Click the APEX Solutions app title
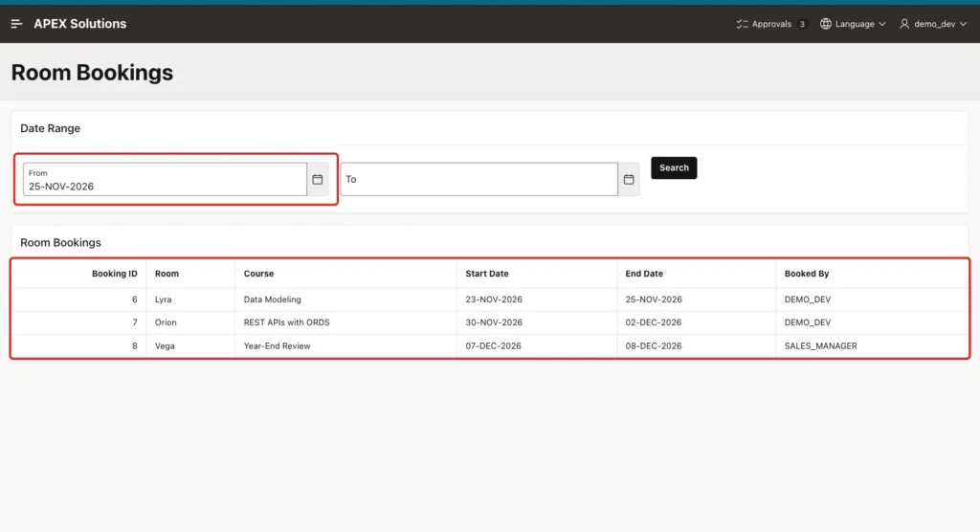The height and width of the screenshot is (532, 980). (80, 24)
